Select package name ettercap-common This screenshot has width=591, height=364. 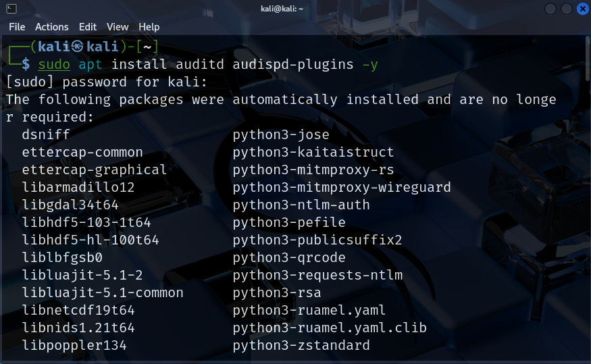coord(82,152)
